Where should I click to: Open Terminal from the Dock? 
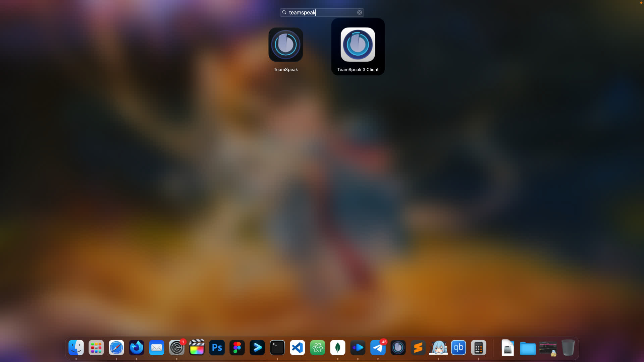(277, 348)
